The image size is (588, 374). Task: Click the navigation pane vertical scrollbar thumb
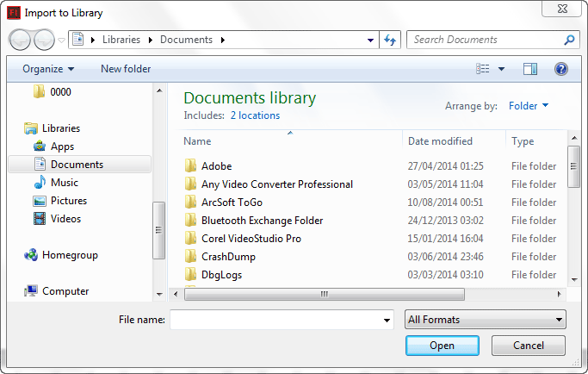[158, 230]
